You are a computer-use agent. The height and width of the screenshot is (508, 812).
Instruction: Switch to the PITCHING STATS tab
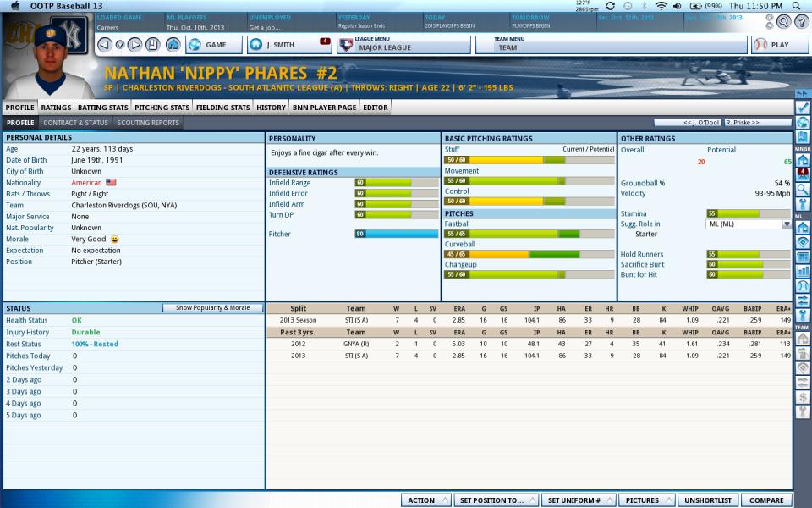coord(162,108)
